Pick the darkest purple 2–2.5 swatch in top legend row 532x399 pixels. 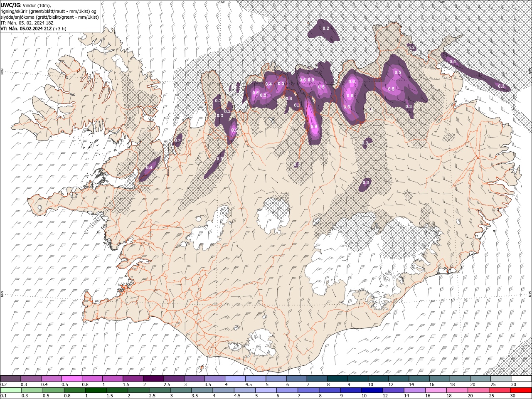pos(153,379)
